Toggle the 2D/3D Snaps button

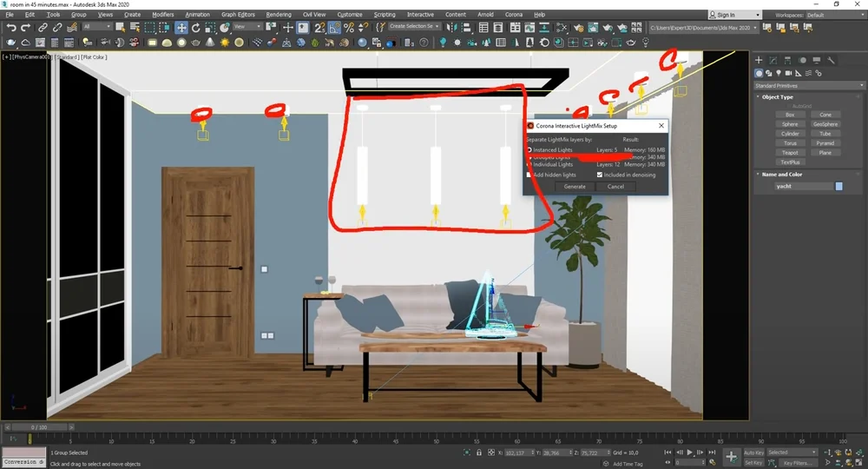319,27
